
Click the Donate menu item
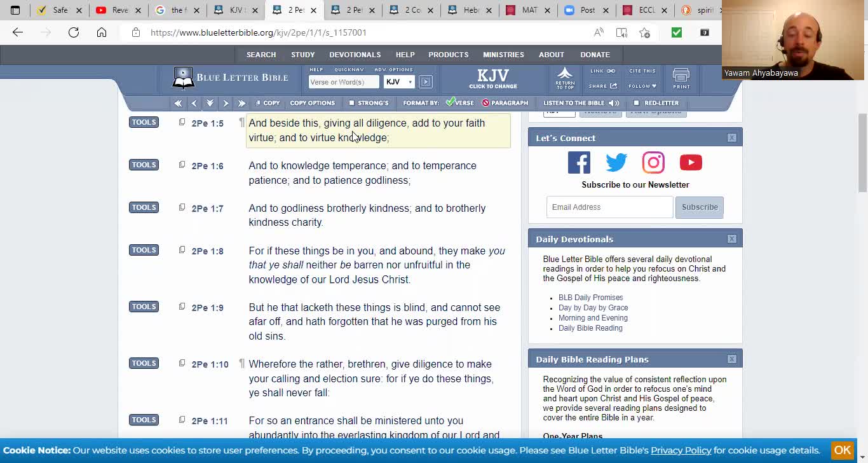[595, 55]
